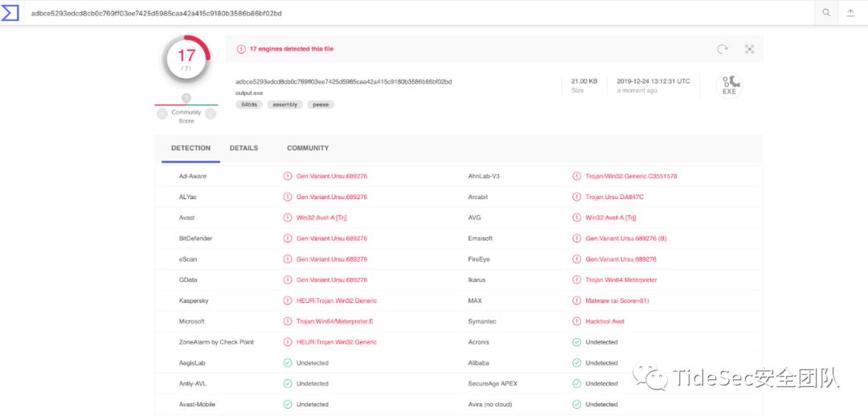
Task: Click the question mark above Community Score
Action: [186, 98]
